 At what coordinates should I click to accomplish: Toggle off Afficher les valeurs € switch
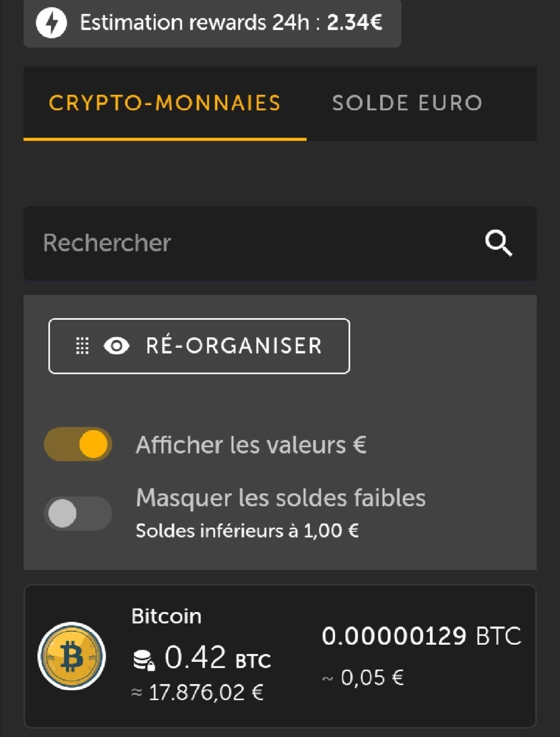(x=78, y=444)
